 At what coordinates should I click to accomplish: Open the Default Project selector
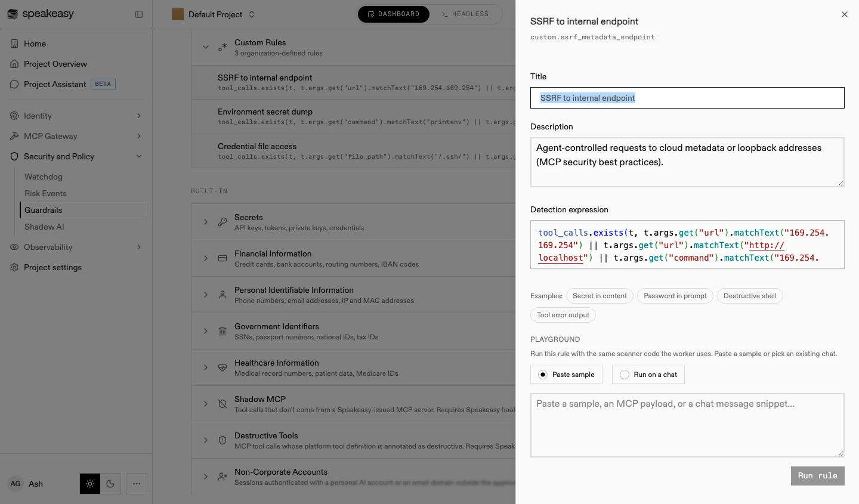214,14
